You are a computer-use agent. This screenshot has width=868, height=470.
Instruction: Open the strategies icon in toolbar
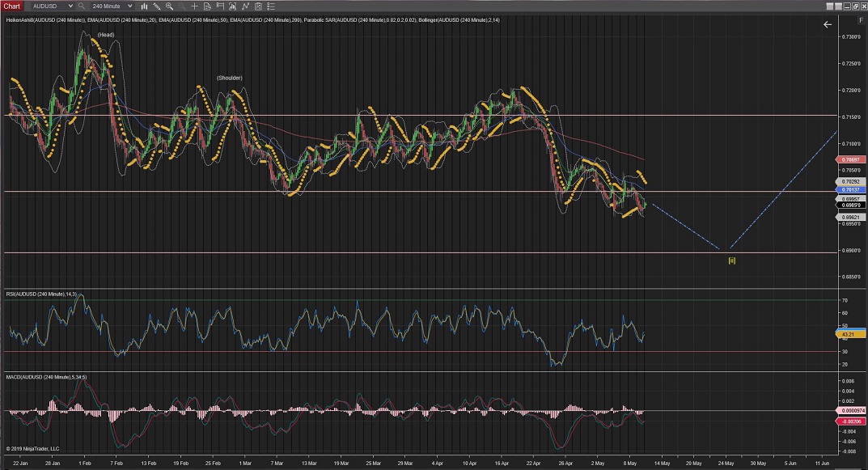click(245, 6)
